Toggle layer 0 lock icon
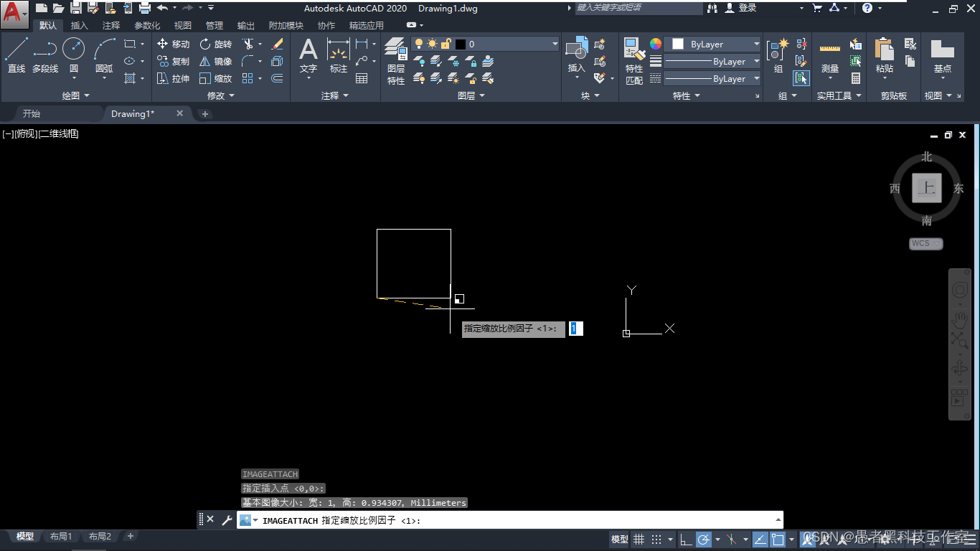 pyautogui.click(x=446, y=44)
